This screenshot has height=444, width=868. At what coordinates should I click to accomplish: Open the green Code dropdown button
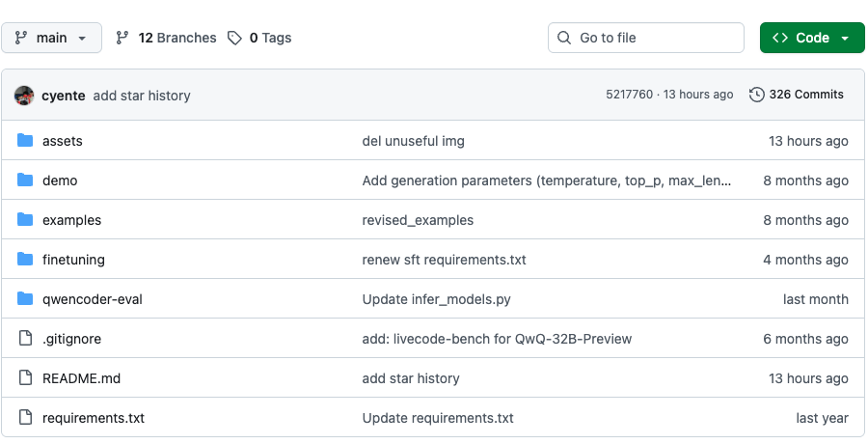pos(812,38)
